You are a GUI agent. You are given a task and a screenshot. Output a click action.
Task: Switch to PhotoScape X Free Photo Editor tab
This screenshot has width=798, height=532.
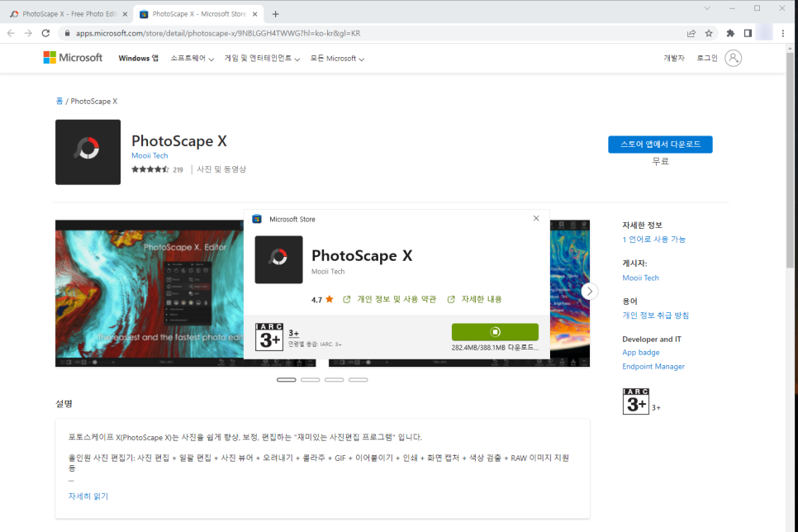coord(67,14)
